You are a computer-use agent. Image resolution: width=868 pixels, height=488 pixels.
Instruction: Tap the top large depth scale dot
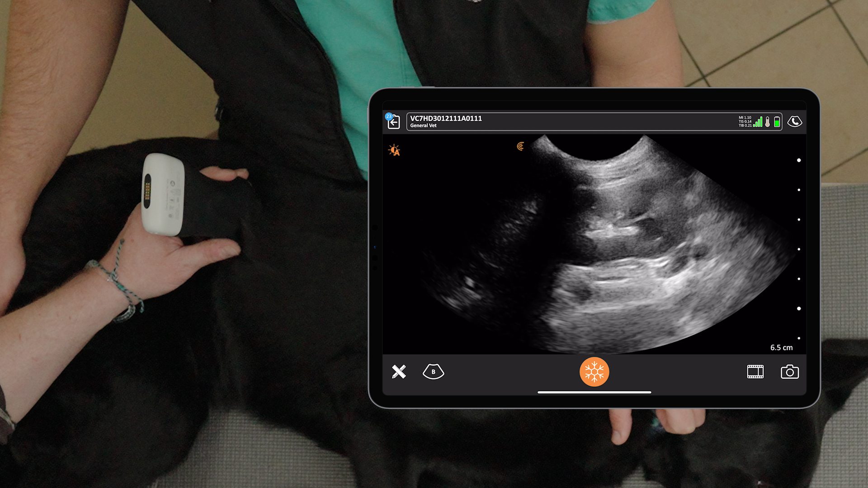pyautogui.click(x=799, y=160)
